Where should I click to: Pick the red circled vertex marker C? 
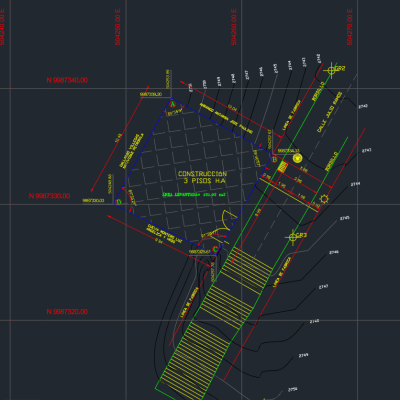click(x=215, y=249)
